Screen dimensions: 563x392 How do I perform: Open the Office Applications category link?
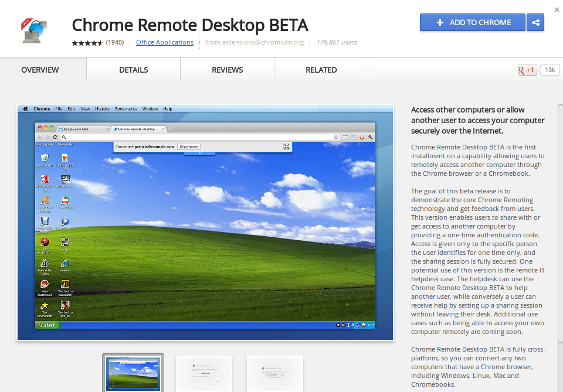point(165,42)
